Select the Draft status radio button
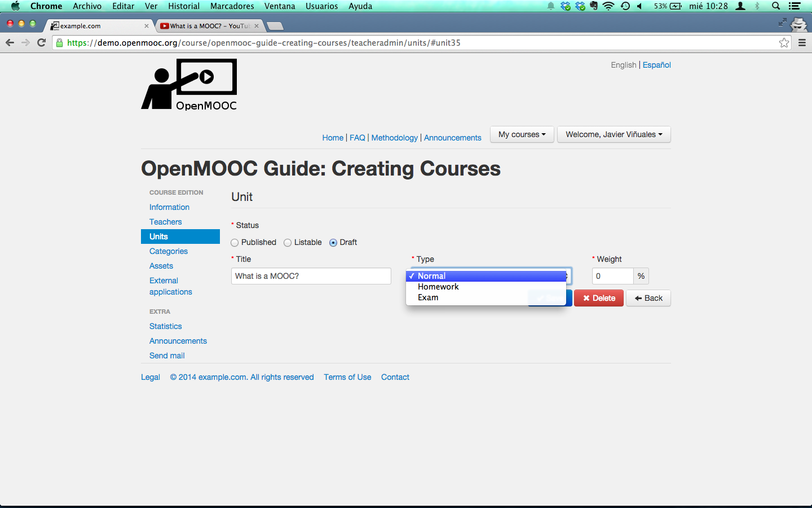The height and width of the screenshot is (508, 812). tap(333, 243)
